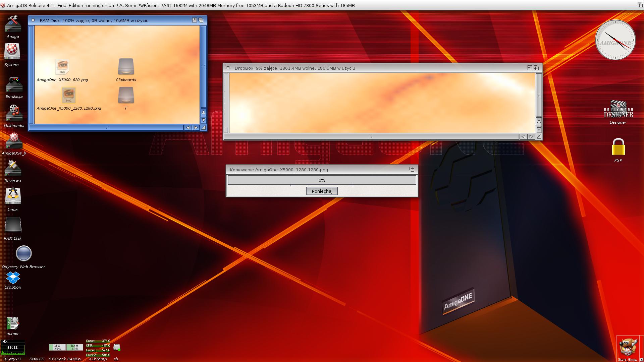Zoom the RAM Disk window gadget

pos(194,20)
